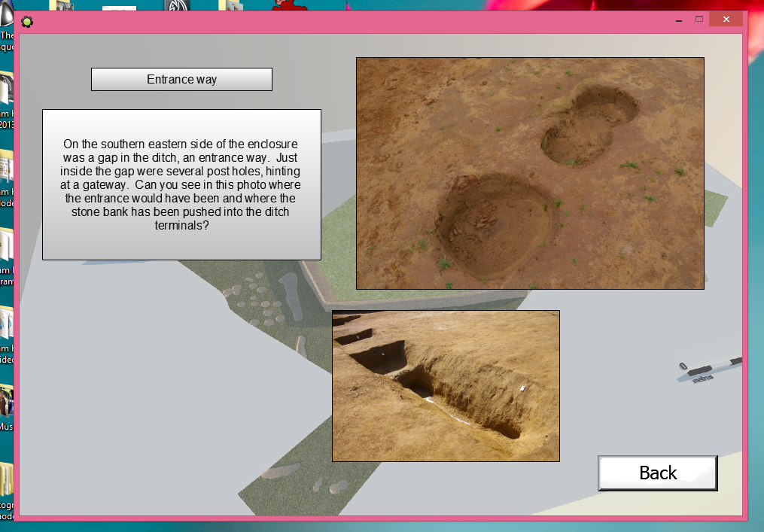Minimize the application window
The width and height of the screenshot is (764, 532).
coord(679,20)
